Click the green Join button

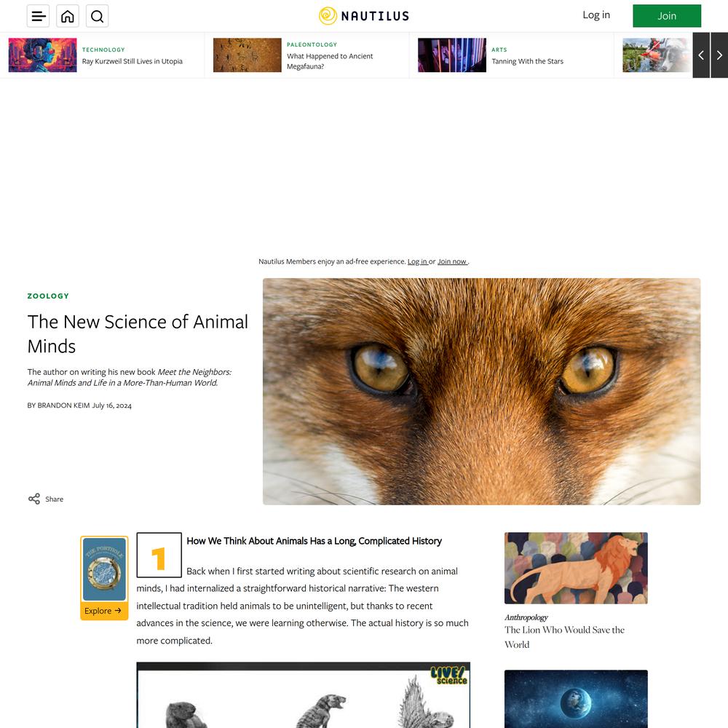667,16
